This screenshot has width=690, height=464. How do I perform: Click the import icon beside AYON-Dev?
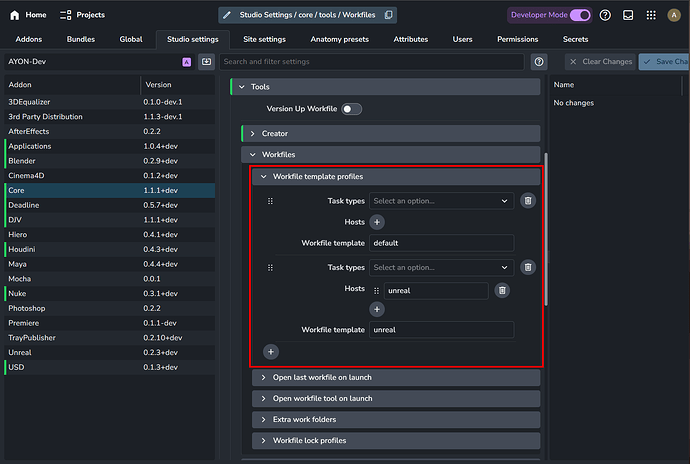tap(206, 62)
